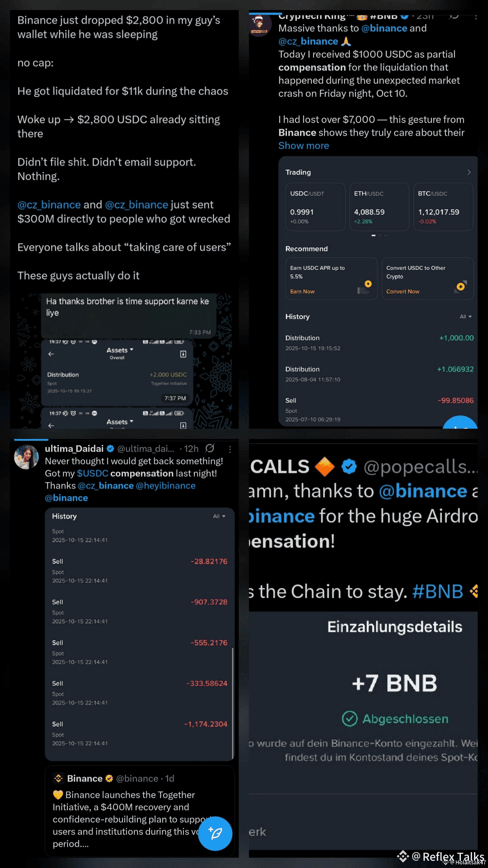The width and height of the screenshot is (488, 868).
Task: Tap Earn Now on USDC APR card
Action: click(302, 292)
